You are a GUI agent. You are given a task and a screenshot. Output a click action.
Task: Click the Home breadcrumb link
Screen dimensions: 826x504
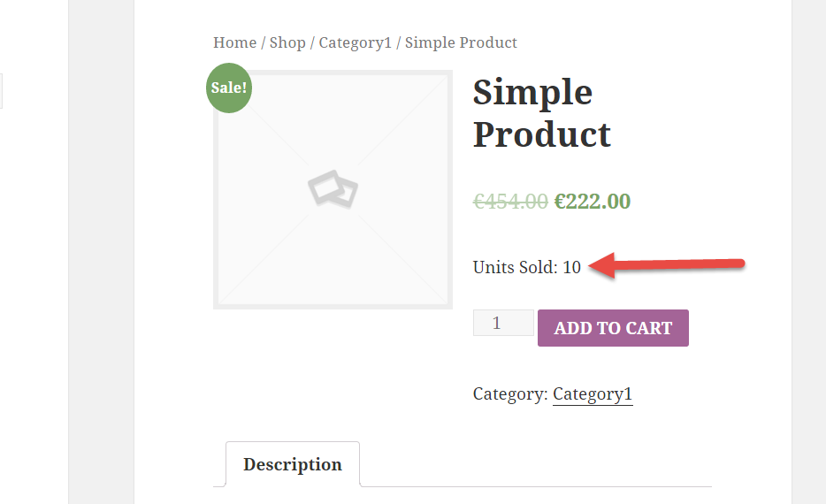click(234, 42)
